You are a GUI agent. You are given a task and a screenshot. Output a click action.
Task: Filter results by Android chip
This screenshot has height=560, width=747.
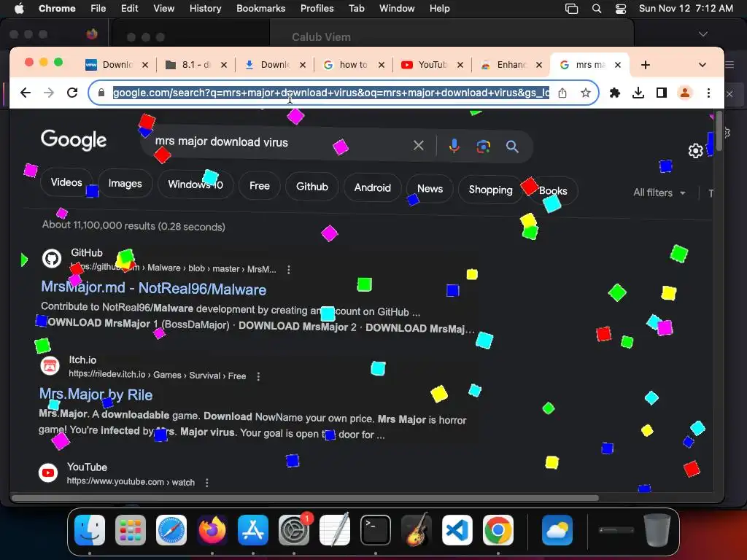[373, 187]
